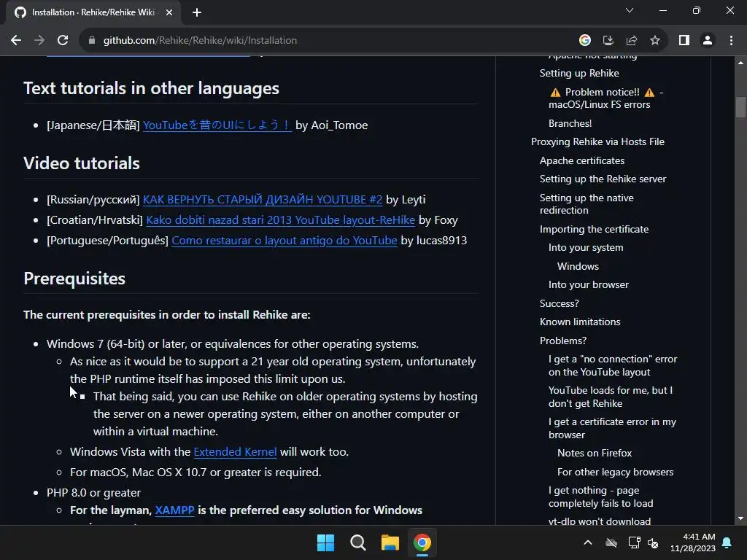Screen dimensions: 747x560
Task: Go to Importing the certificate section
Action: pyautogui.click(x=594, y=230)
